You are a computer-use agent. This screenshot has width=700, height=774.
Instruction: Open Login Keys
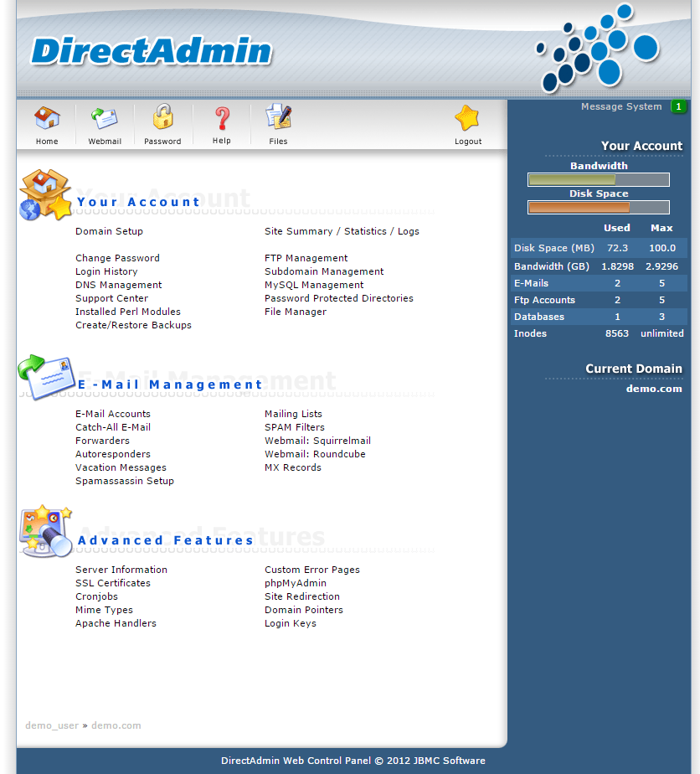coord(290,623)
